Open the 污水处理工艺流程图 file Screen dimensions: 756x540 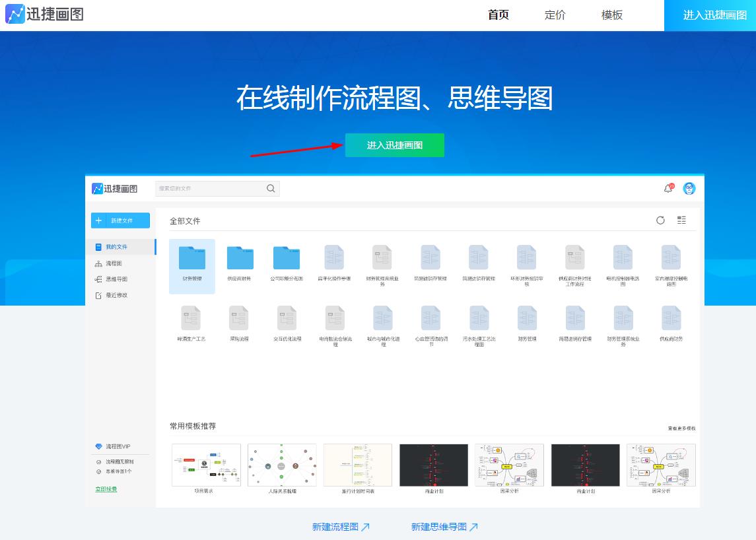(479, 325)
